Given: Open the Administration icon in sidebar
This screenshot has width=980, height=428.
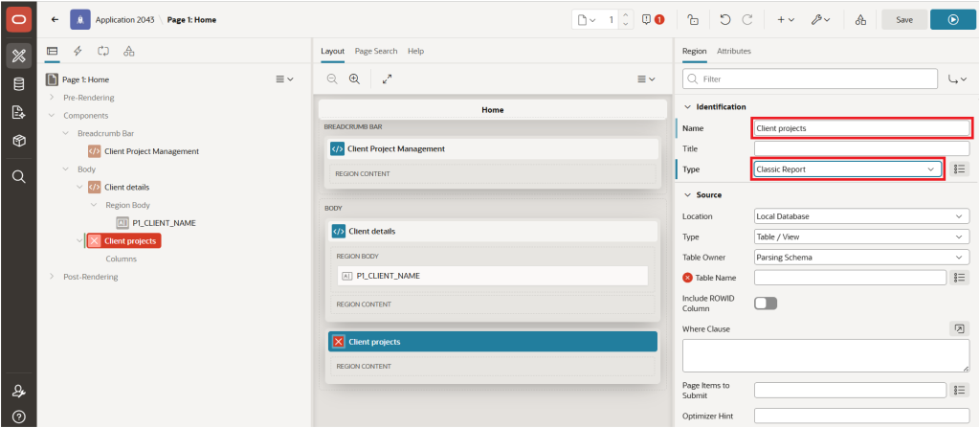Looking at the screenshot, I should [x=19, y=391].
